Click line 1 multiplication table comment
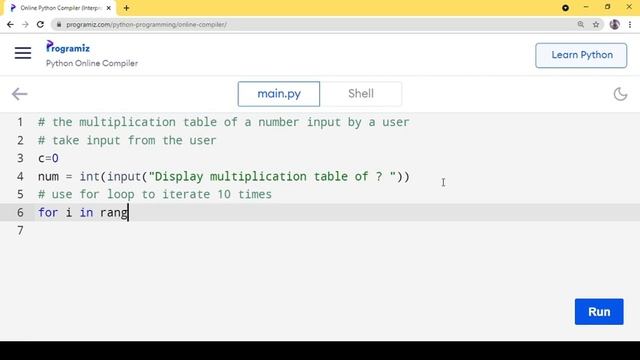 (x=223, y=122)
